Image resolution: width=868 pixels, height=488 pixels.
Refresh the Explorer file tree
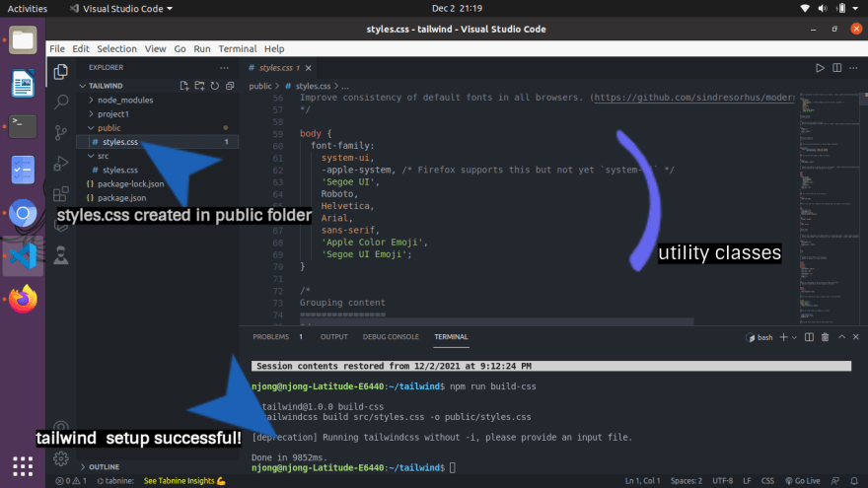click(x=215, y=86)
